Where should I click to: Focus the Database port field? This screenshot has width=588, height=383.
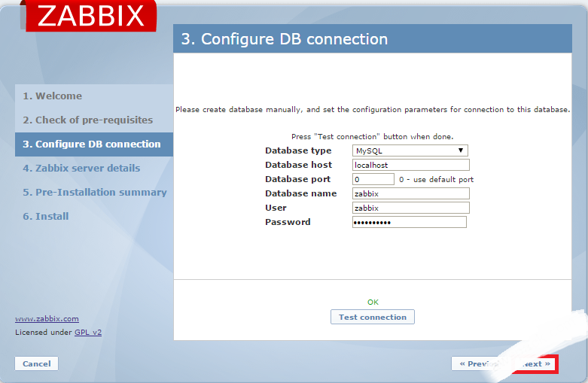373,179
